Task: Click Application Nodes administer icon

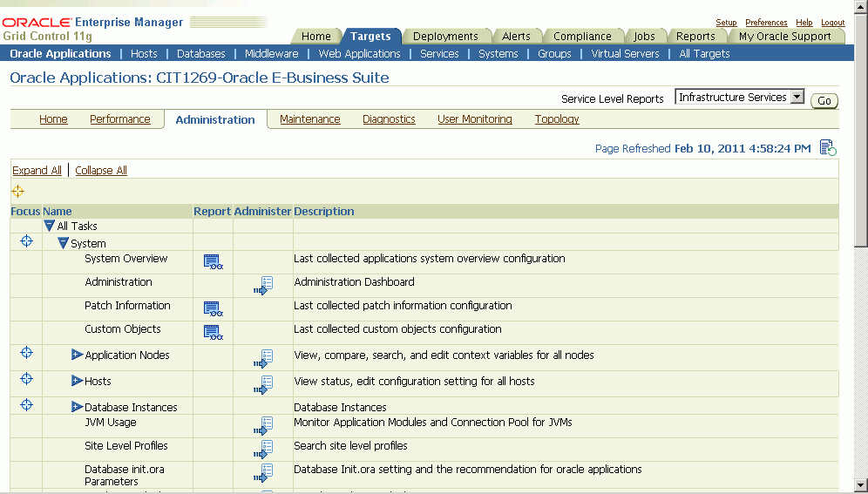Action: click(263, 358)
